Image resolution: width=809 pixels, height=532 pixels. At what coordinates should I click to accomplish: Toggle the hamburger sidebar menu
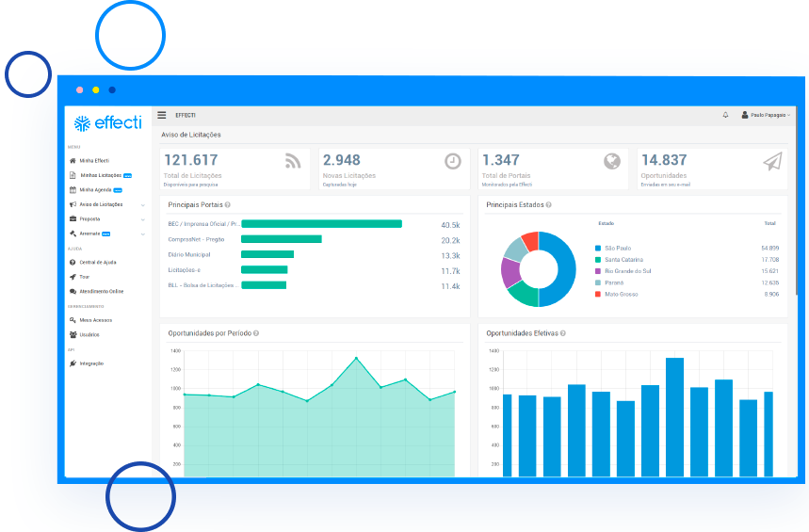click(162, 115)
